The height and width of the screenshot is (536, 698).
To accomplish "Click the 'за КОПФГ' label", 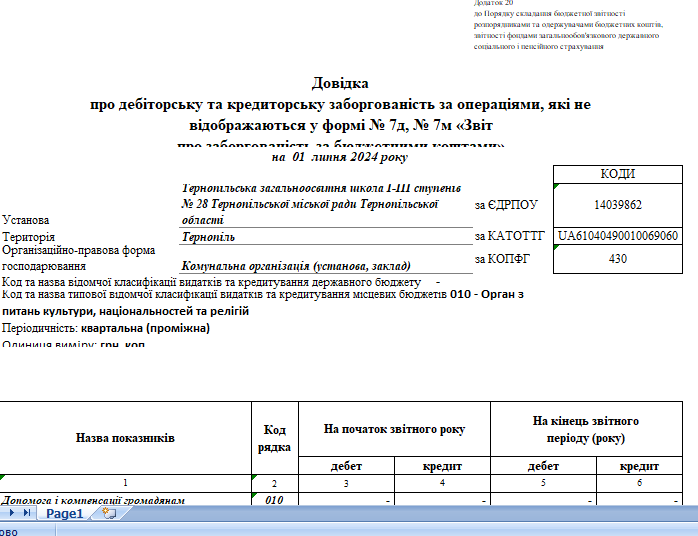I will [x=502, y=259].
